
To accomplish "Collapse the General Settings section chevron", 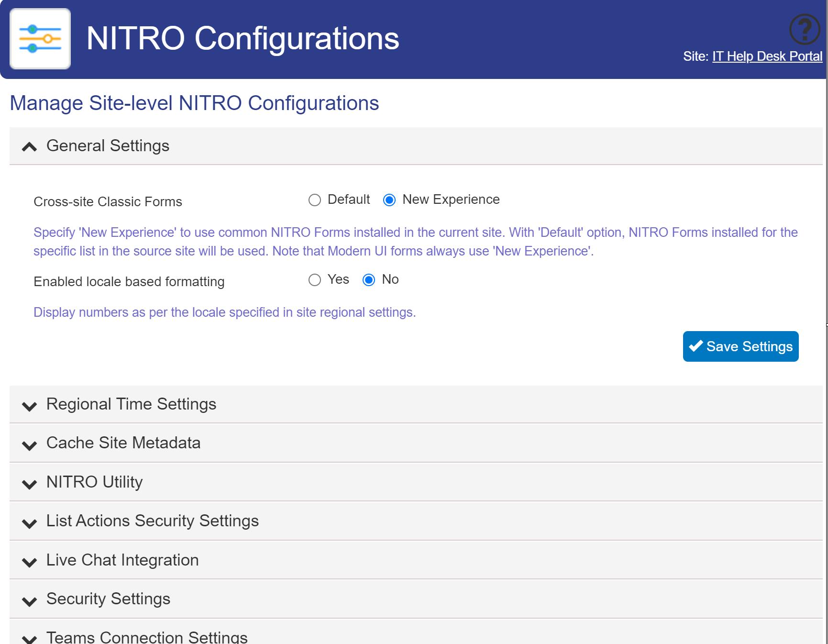I will [30, 146].
